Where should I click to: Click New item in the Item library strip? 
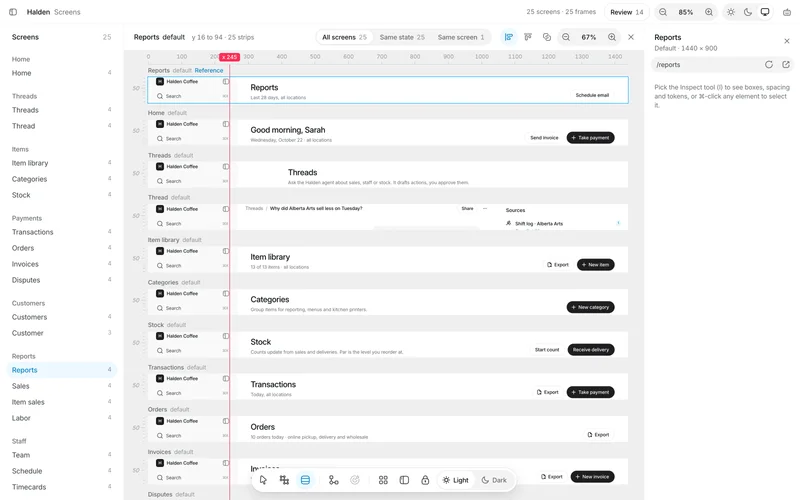pos(595,265)
